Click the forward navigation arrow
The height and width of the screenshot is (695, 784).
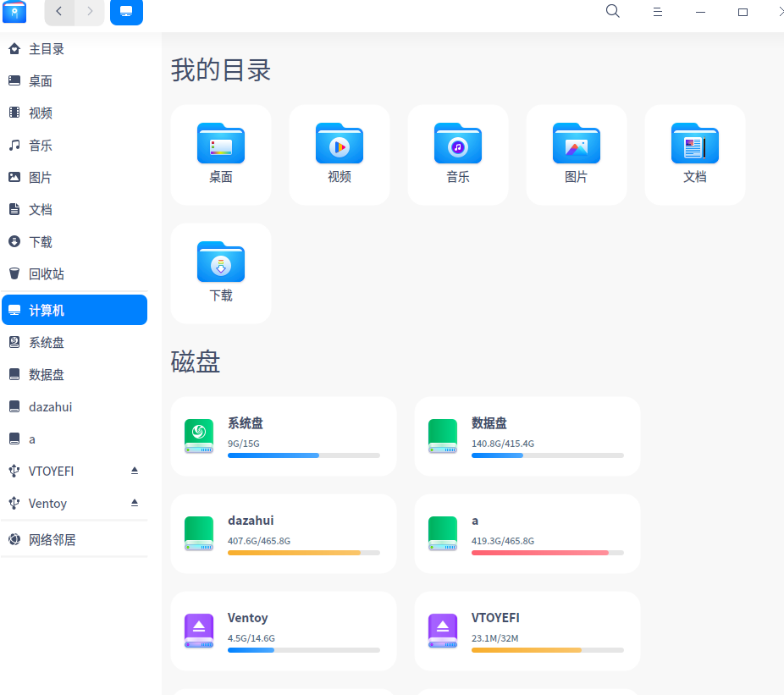point(89,12)
